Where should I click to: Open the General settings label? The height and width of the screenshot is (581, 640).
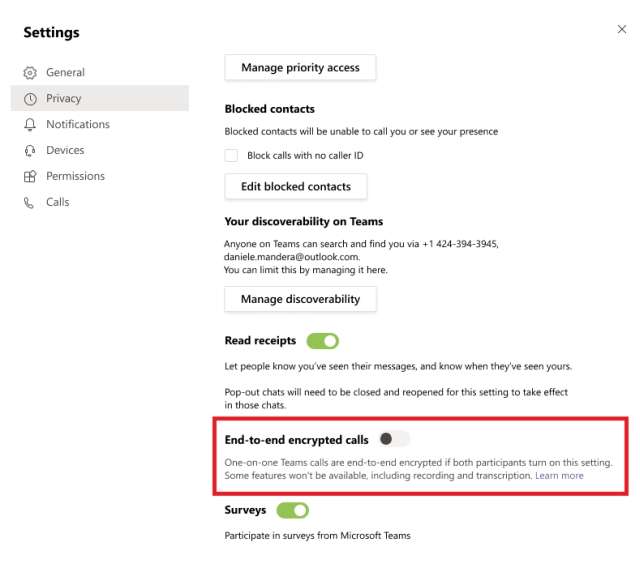coord(65,73)
